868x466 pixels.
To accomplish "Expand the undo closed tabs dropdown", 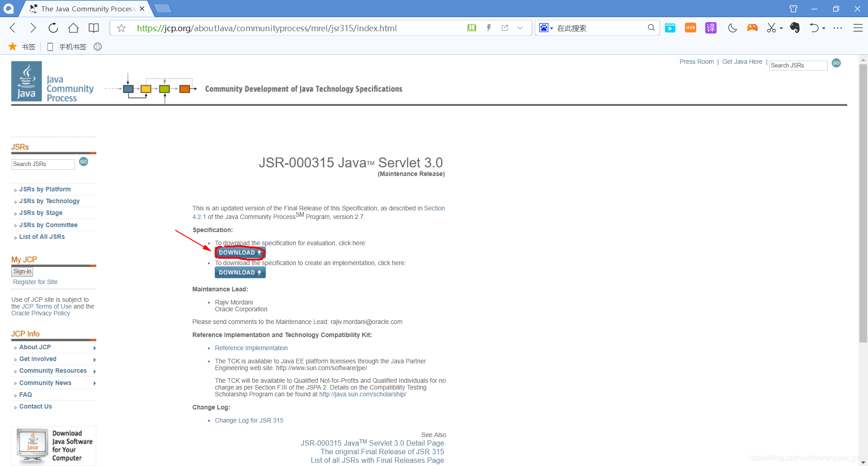I will (824, 29).
